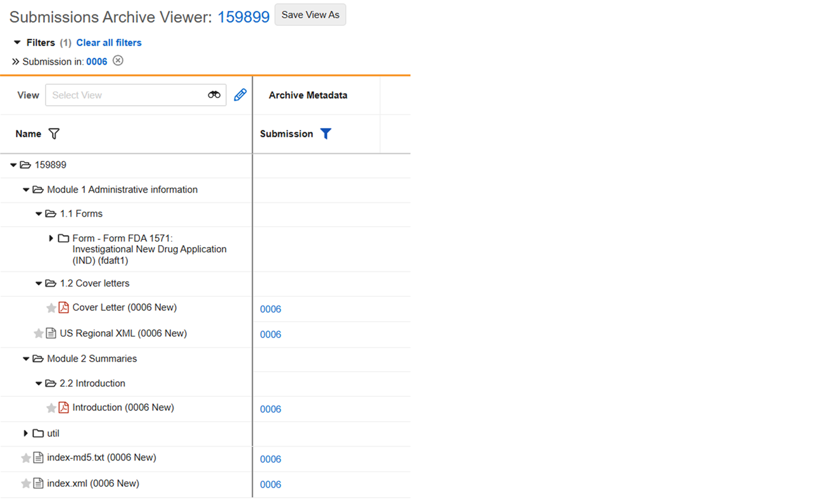Image resolution: width=833 pixels, height=504 pixels.
Task: Collapse the 159899 root node
Action: 13,165
